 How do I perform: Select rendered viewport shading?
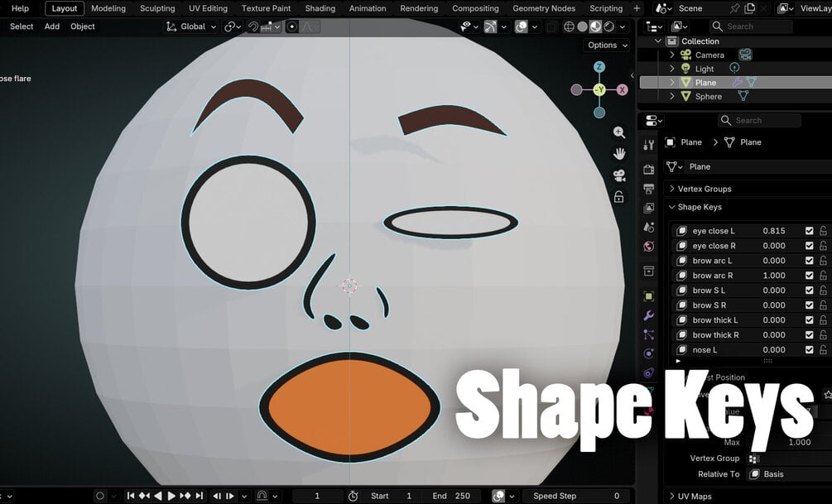coord(609,26)
